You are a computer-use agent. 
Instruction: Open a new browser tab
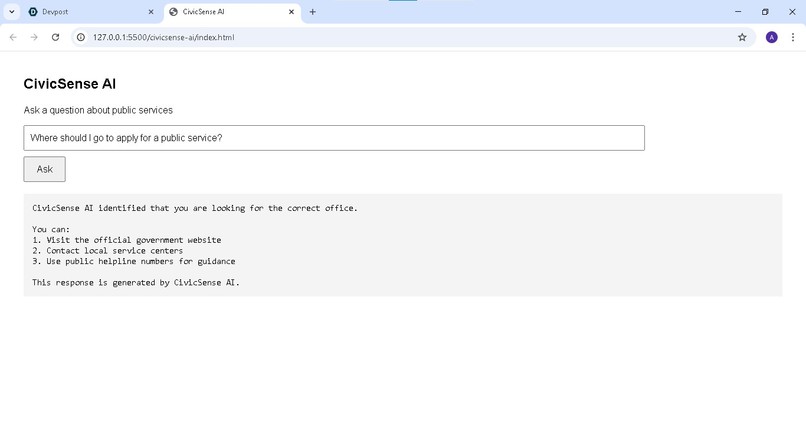(x=312, y=12)
